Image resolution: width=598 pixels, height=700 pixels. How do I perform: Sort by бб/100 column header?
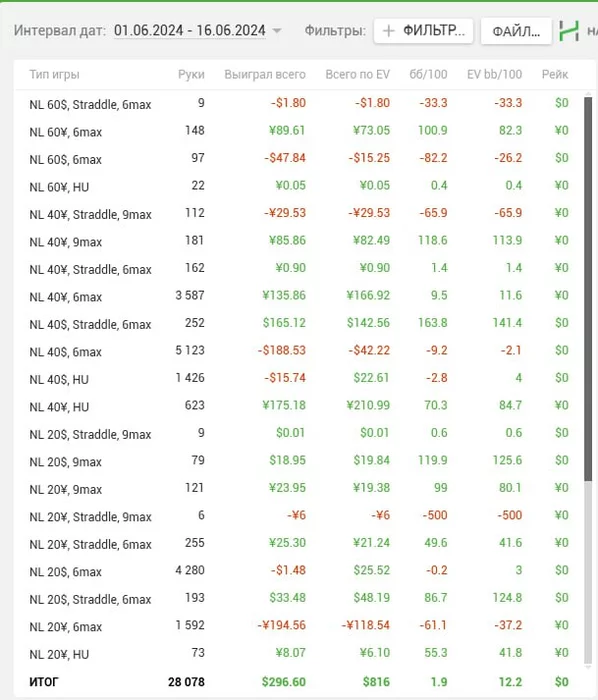point(428,74)
